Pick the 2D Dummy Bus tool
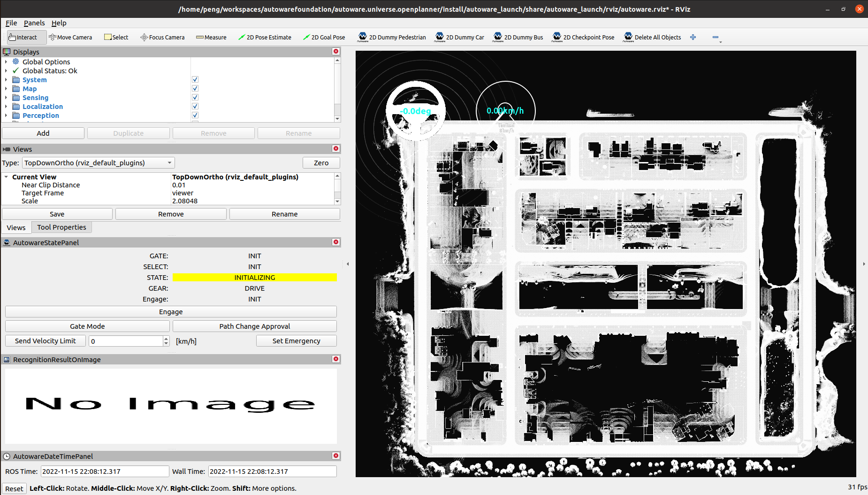This screenshot has height=495, width=868. (518, 37)
